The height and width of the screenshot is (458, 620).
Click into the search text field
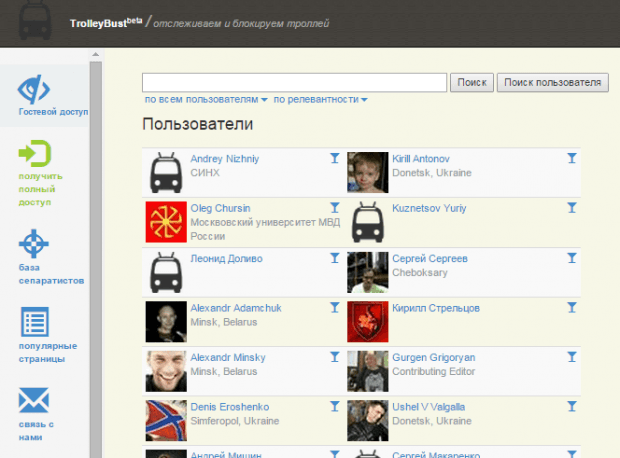(x=294, y=82)
